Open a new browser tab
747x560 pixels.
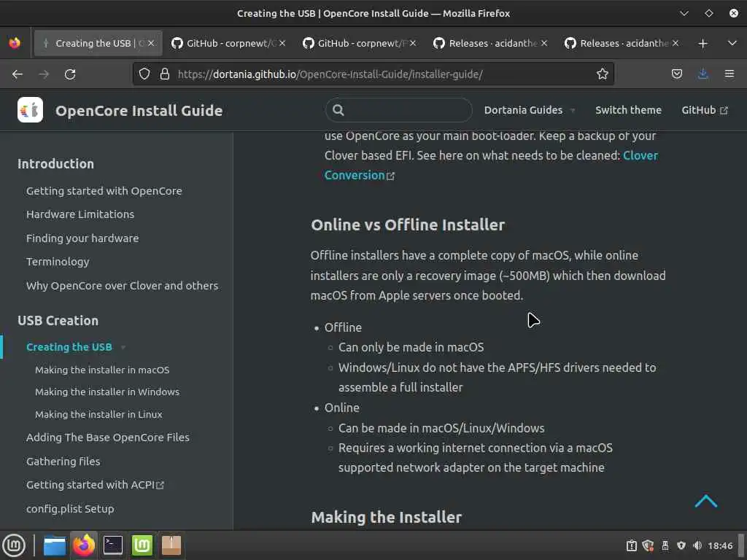[703, 43]
